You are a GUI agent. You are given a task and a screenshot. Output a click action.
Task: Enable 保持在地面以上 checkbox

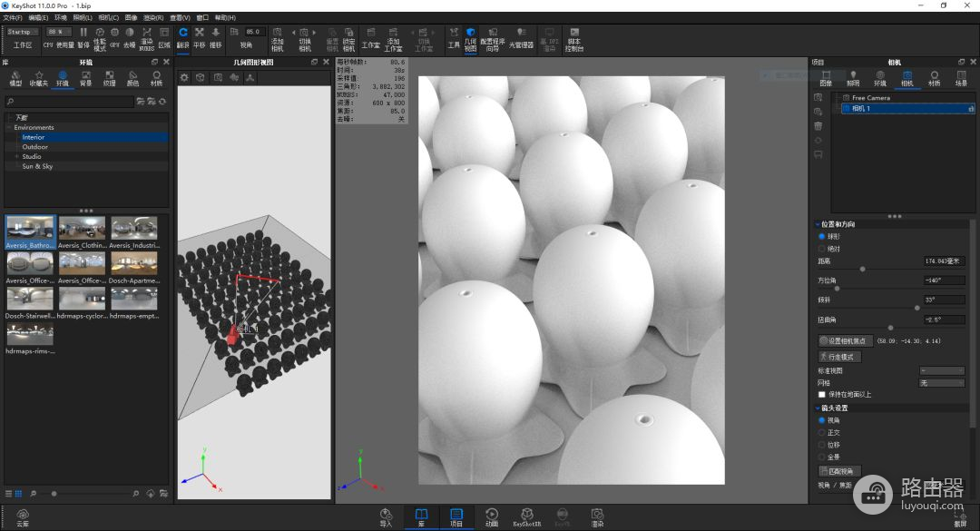pos(822,394)
